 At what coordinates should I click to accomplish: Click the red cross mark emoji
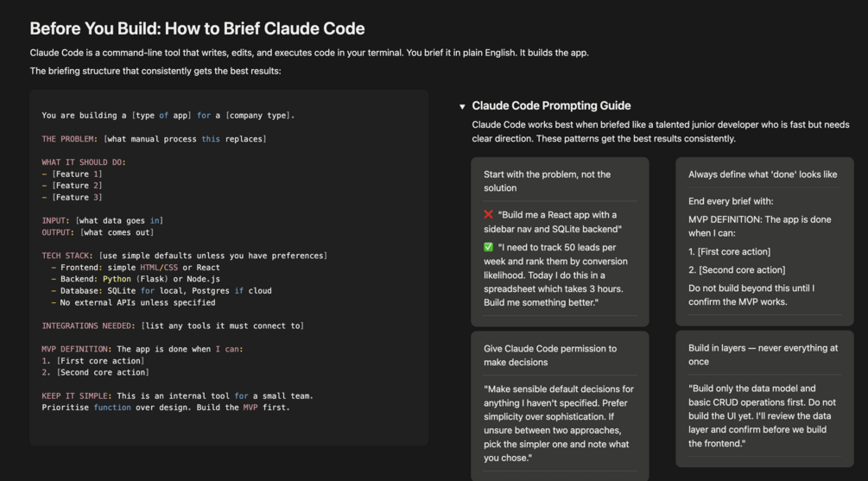point(488,214)
